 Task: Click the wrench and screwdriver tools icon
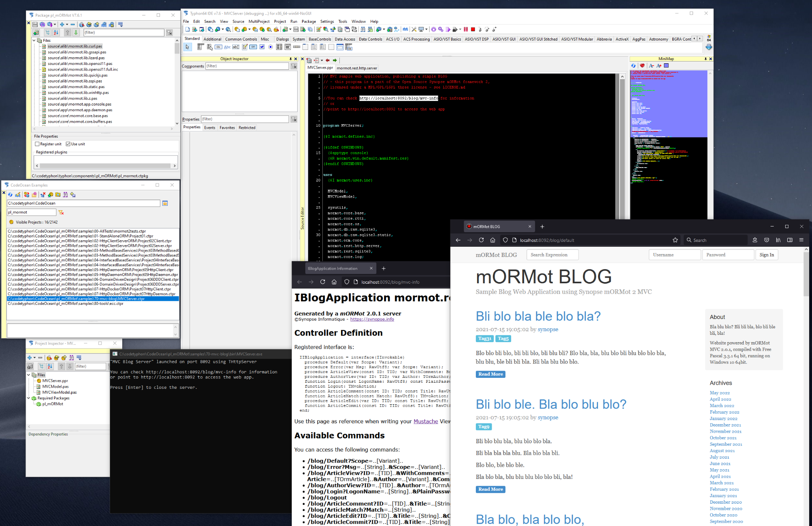pyautogui.click(x=414, y=29)
